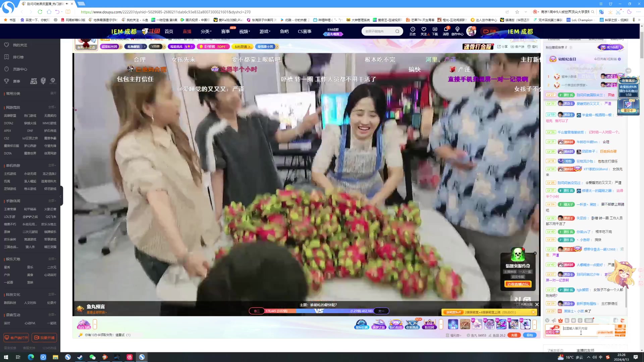Click the search magnifier icon
Viewport: 644px width, 362px height.
[x=397, y=32]
